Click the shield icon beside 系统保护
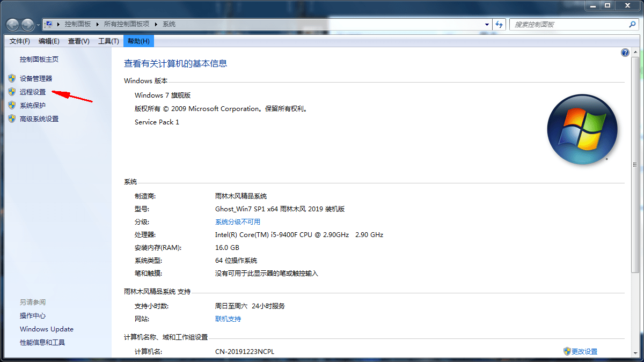644x362 pixels. click(x=12, y=105)
